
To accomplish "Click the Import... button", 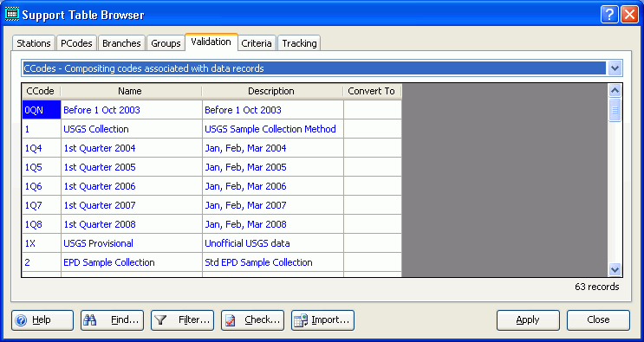I will click(x=322, y=320).
